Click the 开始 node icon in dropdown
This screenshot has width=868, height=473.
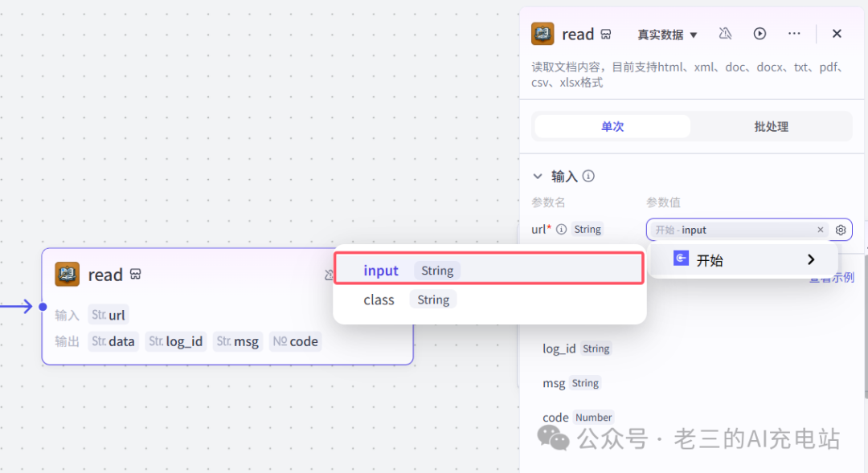click(x=681, y=259)
